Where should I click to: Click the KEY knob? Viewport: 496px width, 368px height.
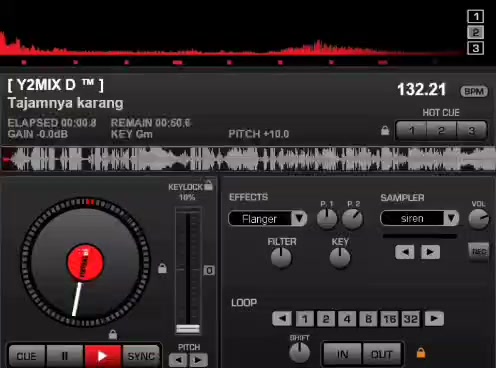tap(340, 258)
